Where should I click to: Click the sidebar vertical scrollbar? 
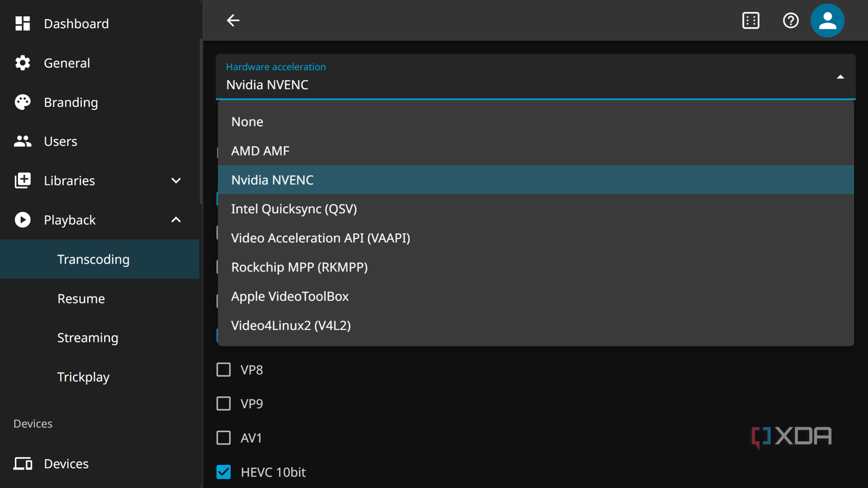point(201,121)
